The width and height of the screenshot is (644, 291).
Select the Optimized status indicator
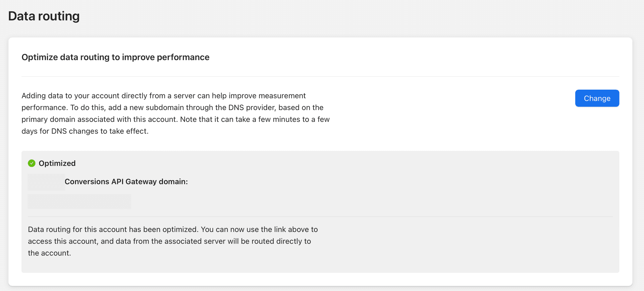(x=52, y=163)
